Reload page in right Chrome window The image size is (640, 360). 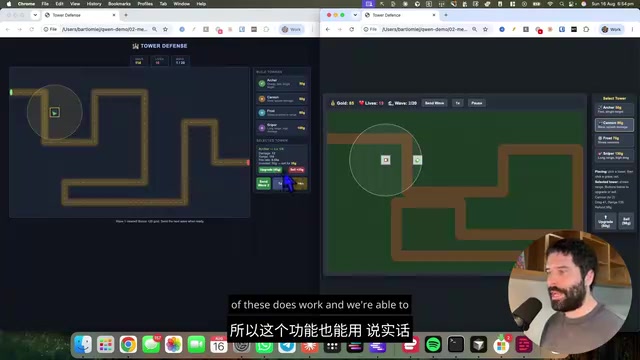click(x=351, y=29)
